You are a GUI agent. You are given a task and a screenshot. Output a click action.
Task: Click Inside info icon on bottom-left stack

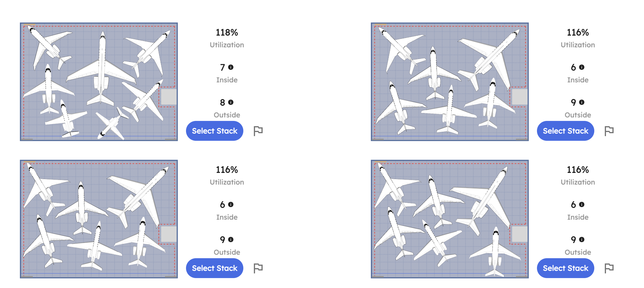(231, 204)
